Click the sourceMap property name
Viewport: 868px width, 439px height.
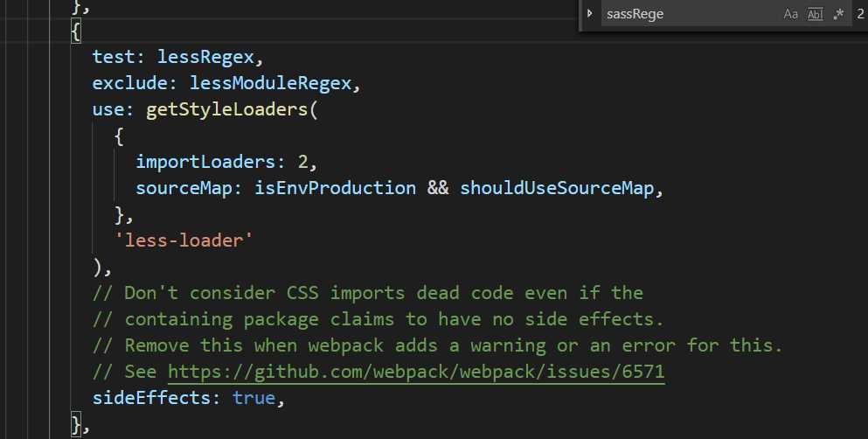178,188
